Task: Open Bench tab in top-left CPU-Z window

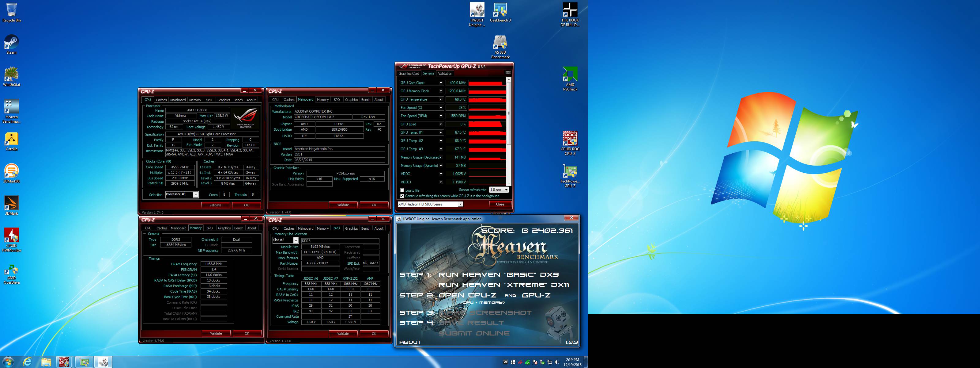Action: coord(238,100)
